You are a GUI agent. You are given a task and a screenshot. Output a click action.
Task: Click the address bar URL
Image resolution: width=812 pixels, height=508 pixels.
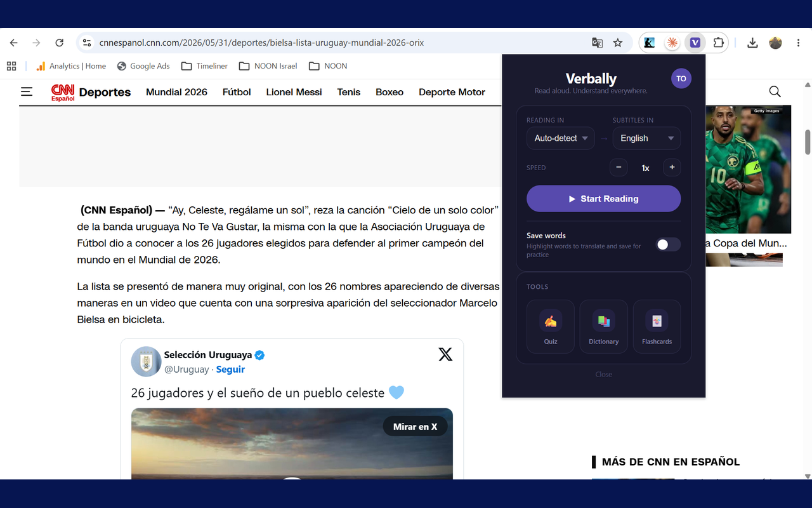(x=261, y=43)
